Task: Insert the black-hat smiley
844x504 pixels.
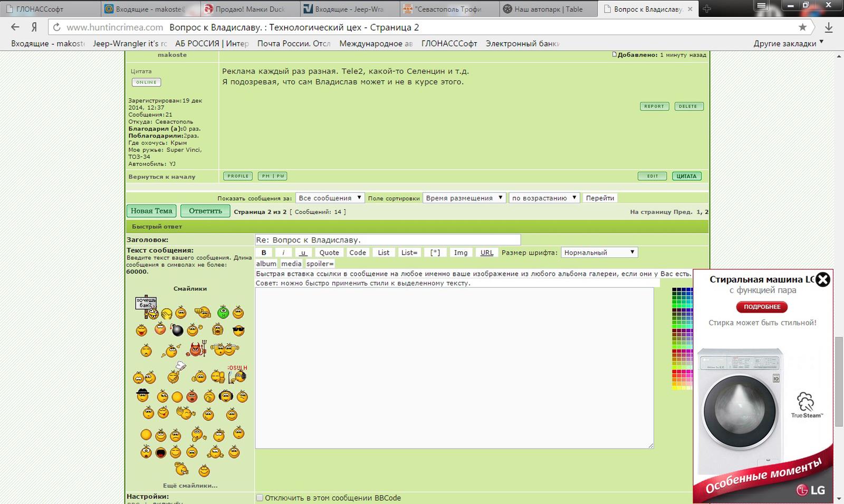Action: (142, 395)
